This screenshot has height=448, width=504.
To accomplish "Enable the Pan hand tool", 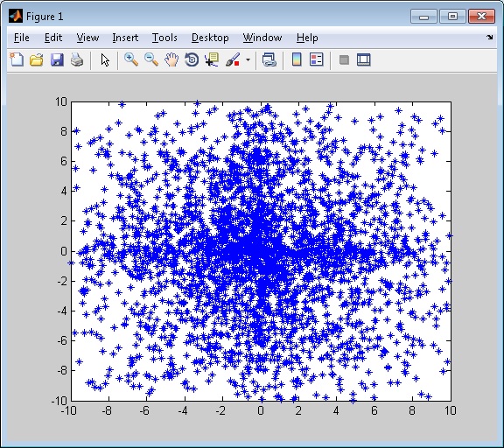I will [x=171, y=59].
